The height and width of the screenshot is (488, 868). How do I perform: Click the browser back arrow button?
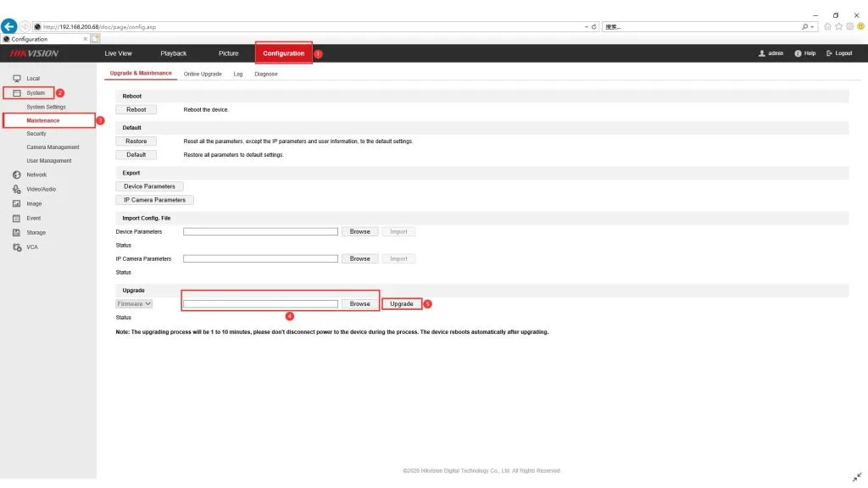[x=8, y=26]
